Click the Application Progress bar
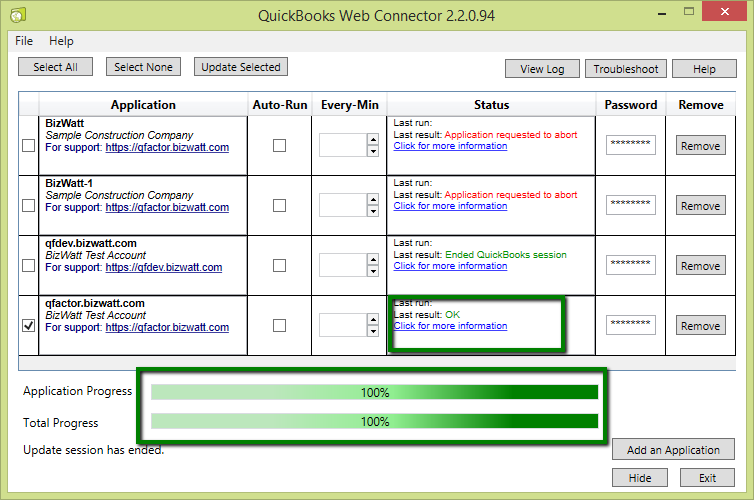Viewport: 754px width, 500px height. point(375,392)
